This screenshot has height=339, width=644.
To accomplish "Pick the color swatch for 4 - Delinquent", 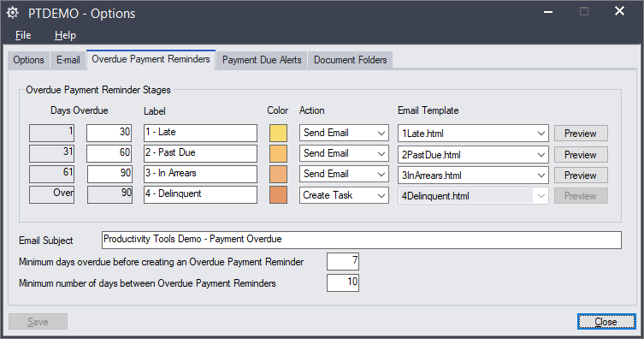I will tap(278, 195).
